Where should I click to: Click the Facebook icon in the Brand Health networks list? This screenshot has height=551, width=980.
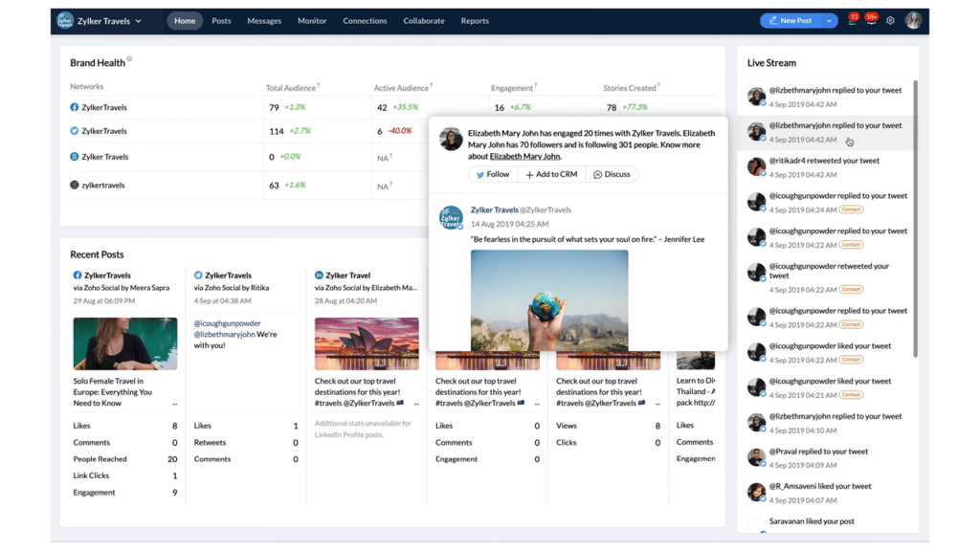(x=75, y=107)
